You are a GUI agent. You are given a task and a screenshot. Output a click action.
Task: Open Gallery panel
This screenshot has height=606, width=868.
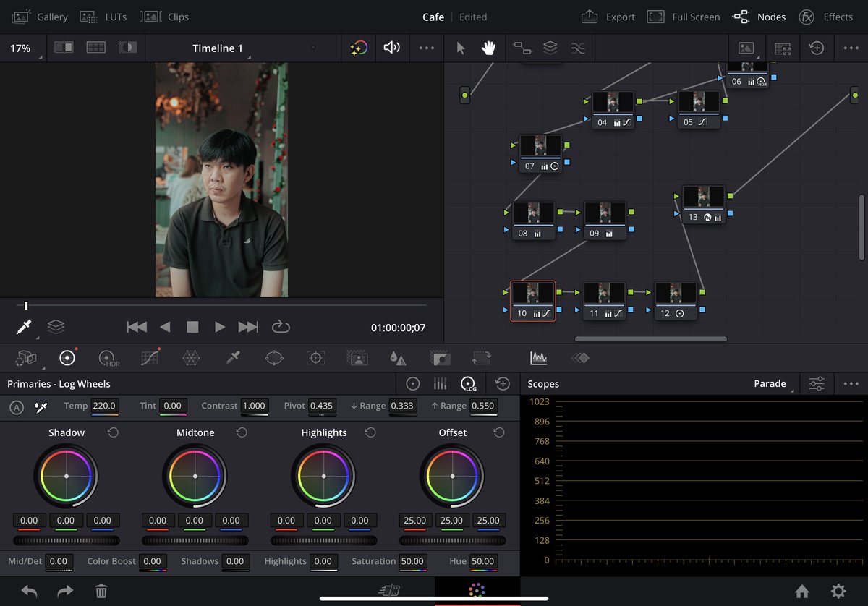pos(40,17)
